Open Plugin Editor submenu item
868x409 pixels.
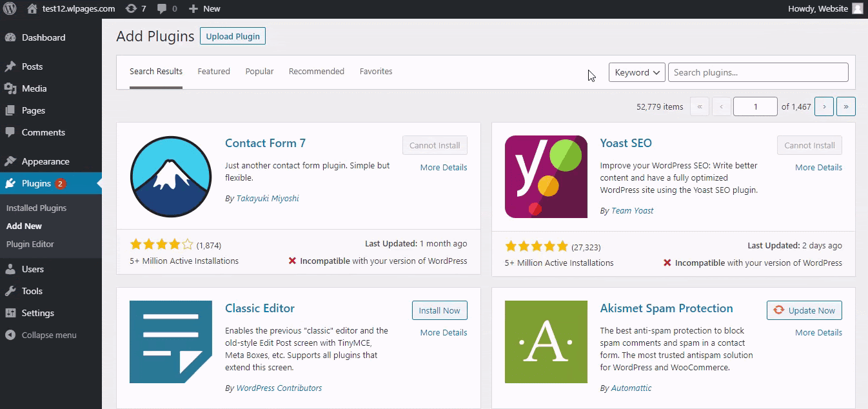[x=30, y=244]
